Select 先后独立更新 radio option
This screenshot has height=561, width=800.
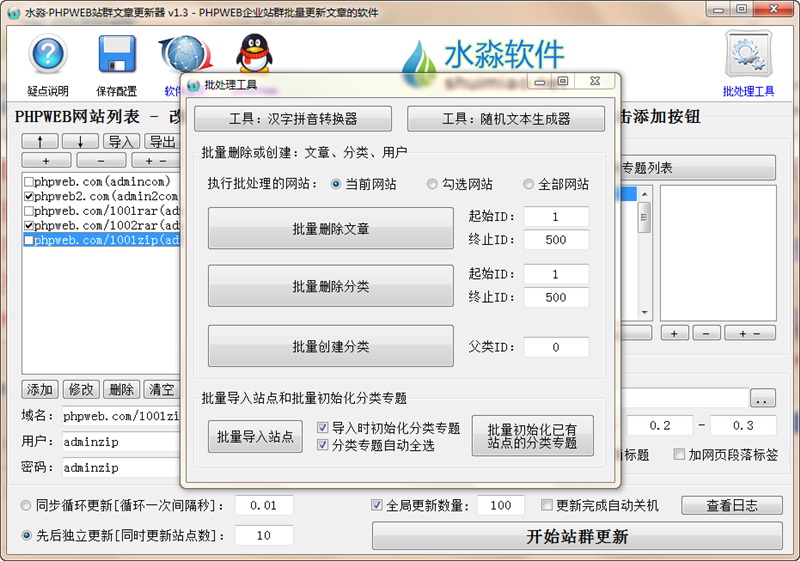(x=26, y=535)
